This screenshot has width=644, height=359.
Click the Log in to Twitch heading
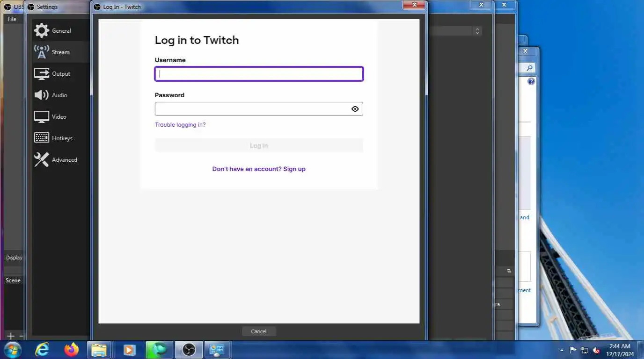click(197, 40)
